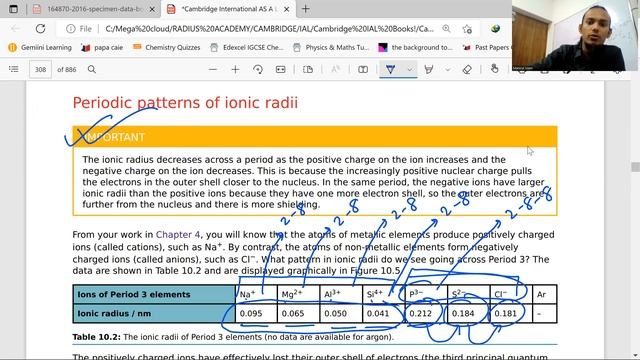The width and height of the screenshot is (640, 360).
Task: Select the Draw pen tool
Action: coord(391,69)
